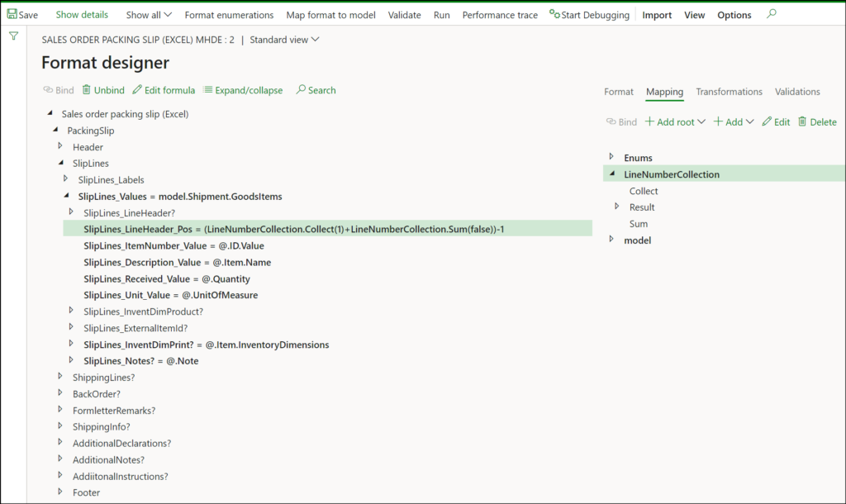Screen dimensions: 846x504
Task: Expand the ShippingLines? node
Action: point(60,376)
